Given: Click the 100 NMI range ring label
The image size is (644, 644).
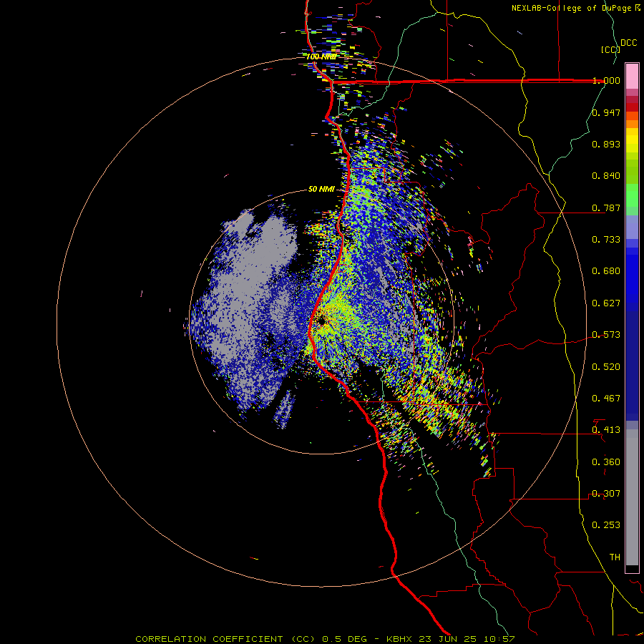Looking at the screenshot, I should 321,57.
